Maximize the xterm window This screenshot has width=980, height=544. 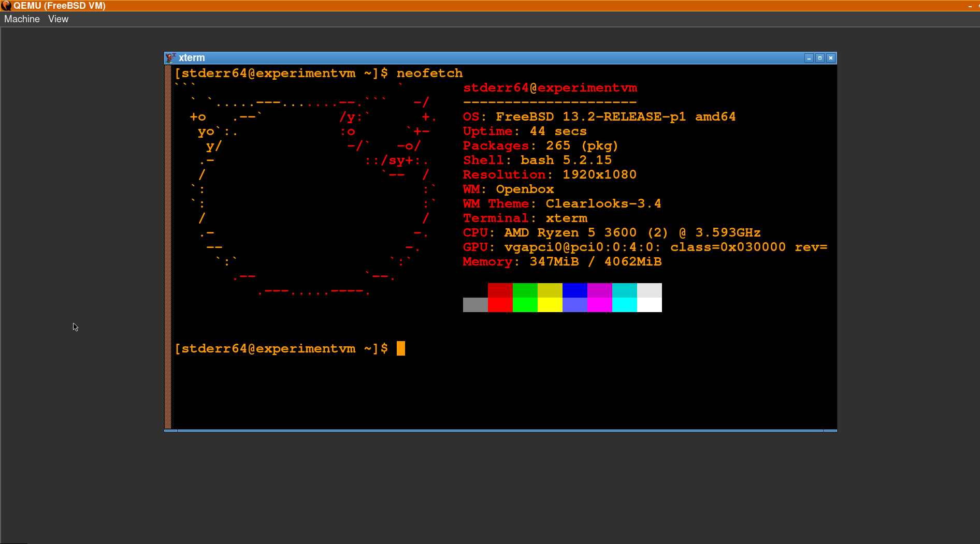[819, 58]
